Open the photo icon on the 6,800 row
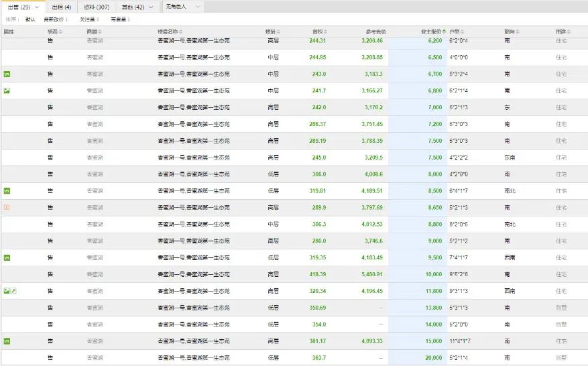The height and width of the screenshot is (366, 588). point(7,90)
